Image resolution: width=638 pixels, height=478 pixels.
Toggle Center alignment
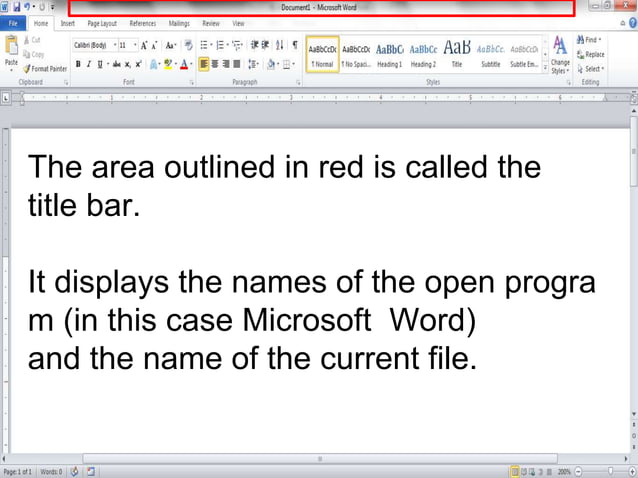click(215, 64)
